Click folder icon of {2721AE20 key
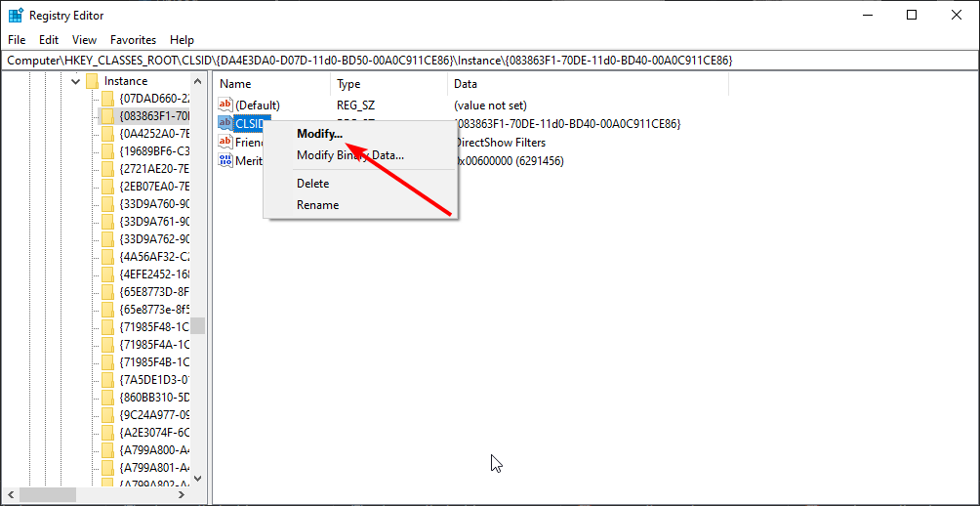This screenshot has width=980, height=506. point(107,168)
